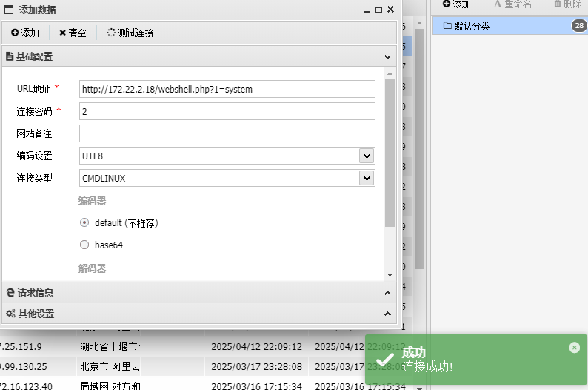Click the 清空 clear X icon

(63, 33)
